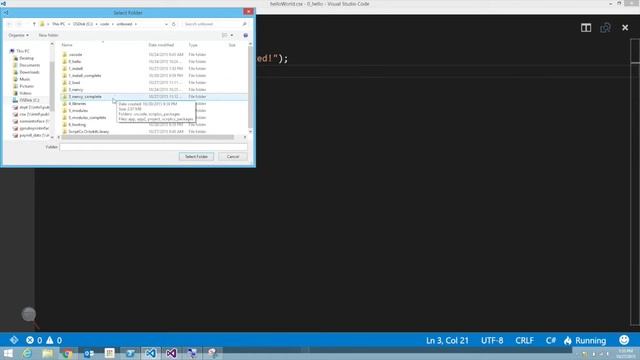Screen dimensions: 640x360
Task: Click the file list horizontal scrollbar
Action: click(x=148, y=137)
